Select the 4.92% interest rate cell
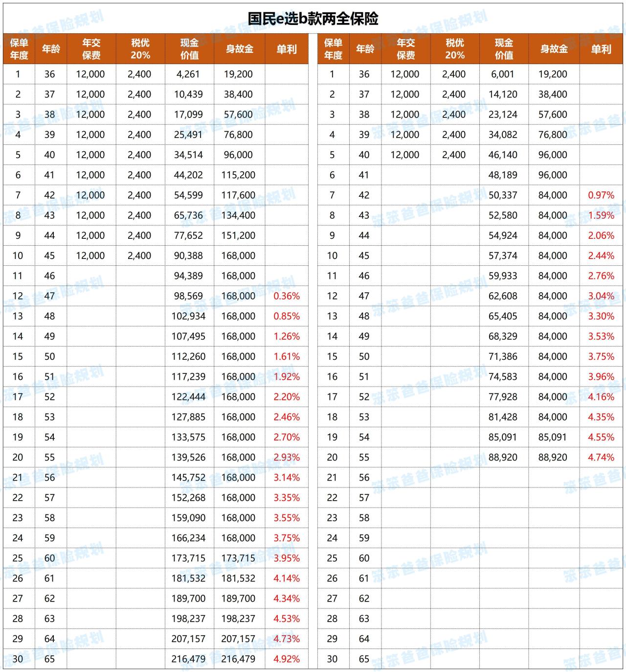626x672 pixels. pos(287,659)
